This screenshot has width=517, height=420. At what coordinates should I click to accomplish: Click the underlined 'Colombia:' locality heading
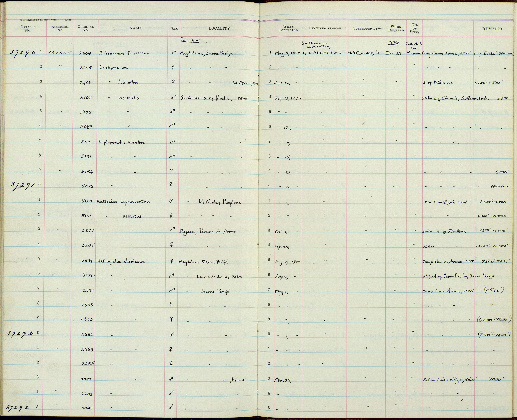(190, 40)
